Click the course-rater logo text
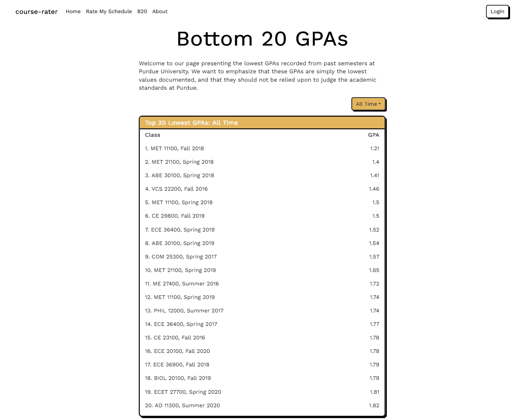Screen dimensions: 521x420 [36, 12]
